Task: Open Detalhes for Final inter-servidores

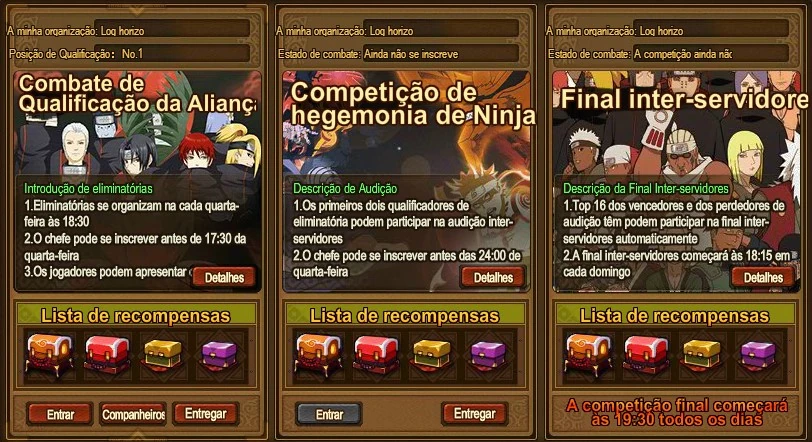Action: pos(763,277)
